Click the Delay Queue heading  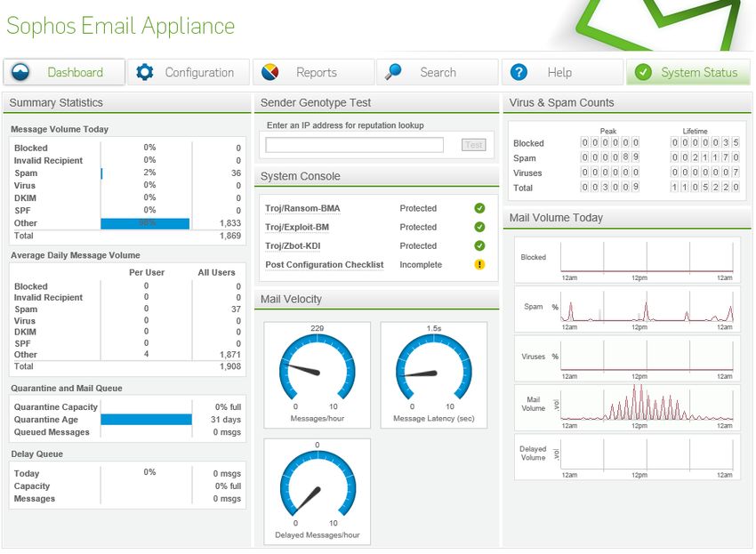pos(36,454)
